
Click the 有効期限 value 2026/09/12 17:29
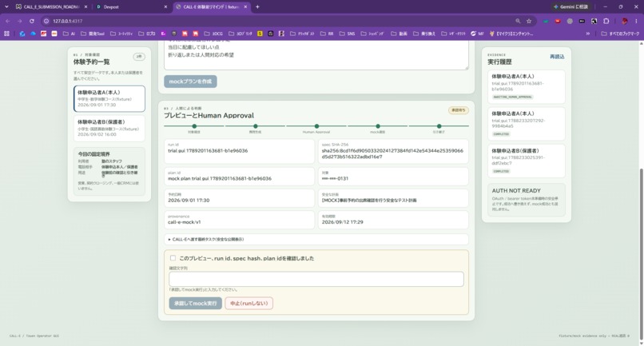[x=343, y=222]
